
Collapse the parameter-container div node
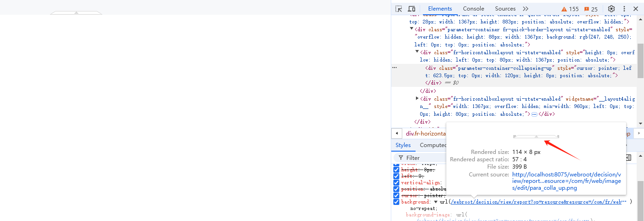(411, 28)
